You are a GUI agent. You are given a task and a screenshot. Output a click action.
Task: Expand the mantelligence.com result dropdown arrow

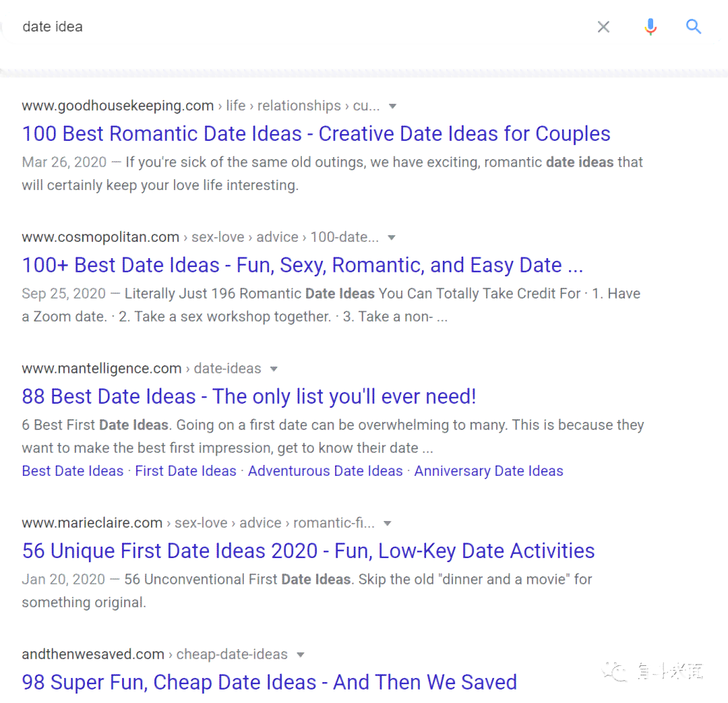[x=274, y=369]
